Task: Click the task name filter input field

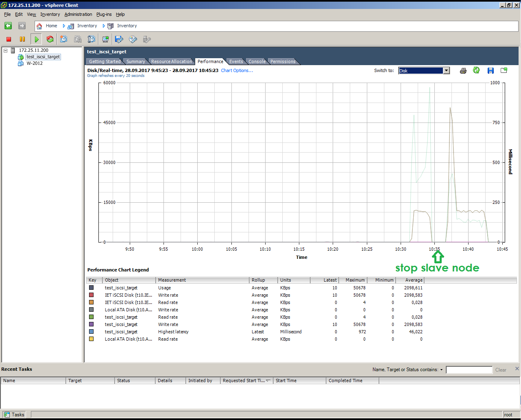Action: [x=469, y=370]
